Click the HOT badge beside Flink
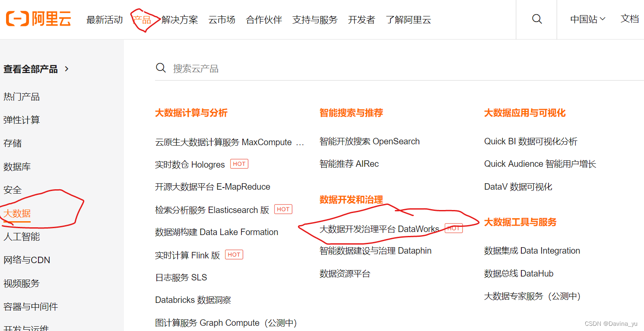644x331 pixels. point(234,255)
